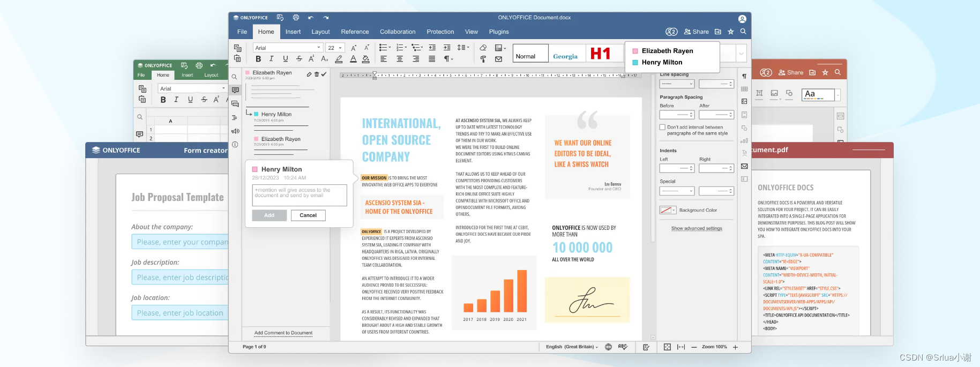980x367 pixels.
Task: Justify text in document editor
Action: click(x=432, y=59)
